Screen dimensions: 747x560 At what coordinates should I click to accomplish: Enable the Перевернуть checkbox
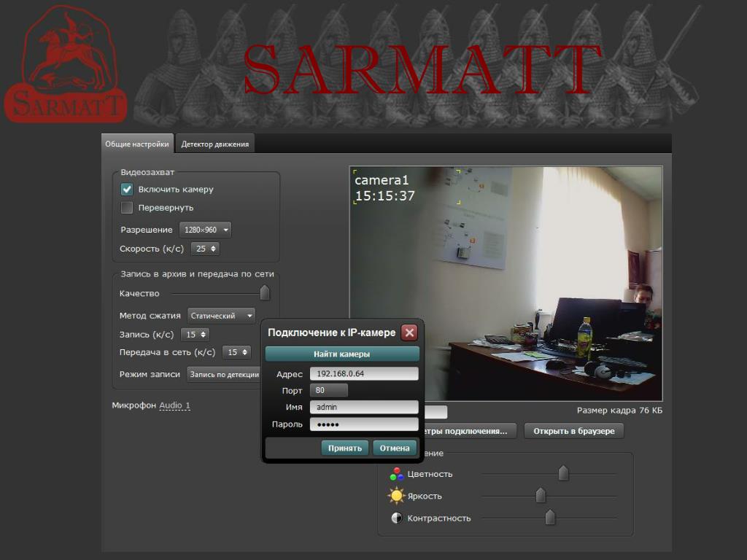coord(127,207)
